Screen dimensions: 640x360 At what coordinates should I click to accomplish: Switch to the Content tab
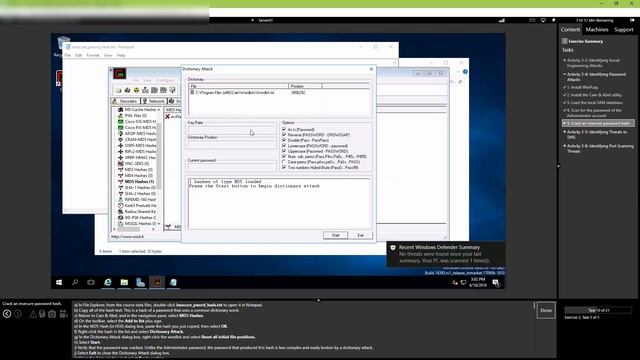[x=570, y=30]
